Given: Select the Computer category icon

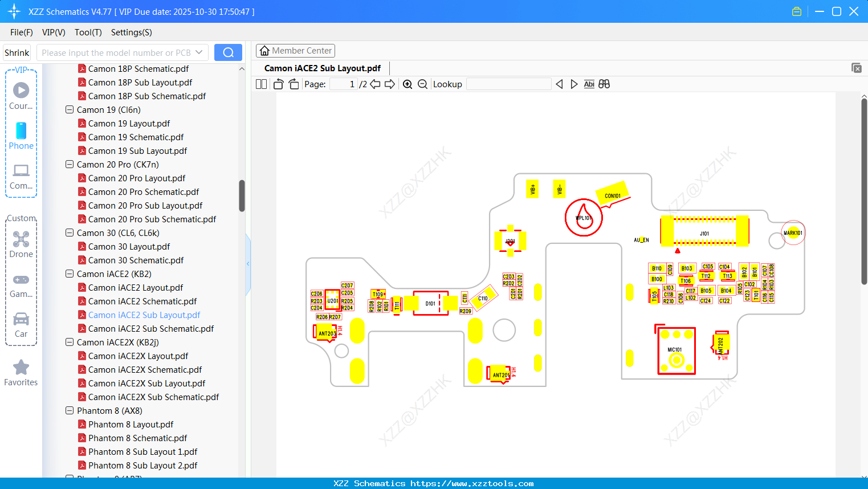Looking at the screenshot, I should tap(21, 176).
